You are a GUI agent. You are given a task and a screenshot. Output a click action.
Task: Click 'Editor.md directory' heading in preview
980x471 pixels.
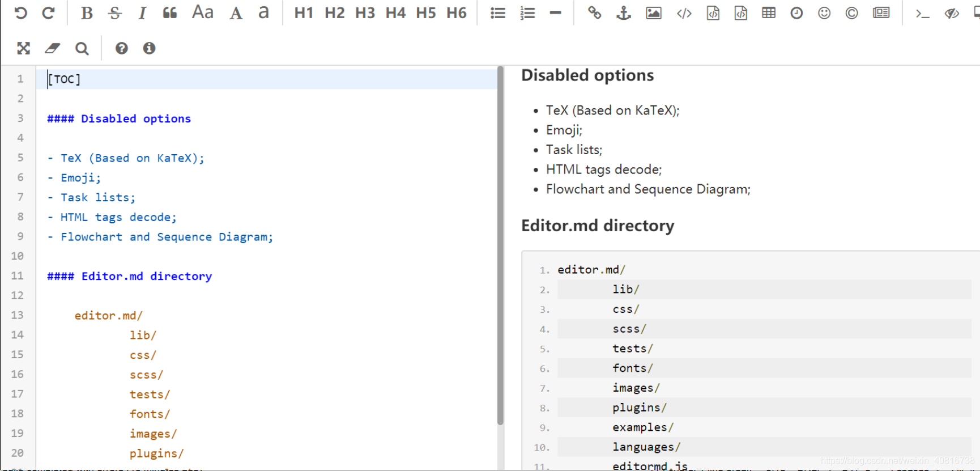598,226
